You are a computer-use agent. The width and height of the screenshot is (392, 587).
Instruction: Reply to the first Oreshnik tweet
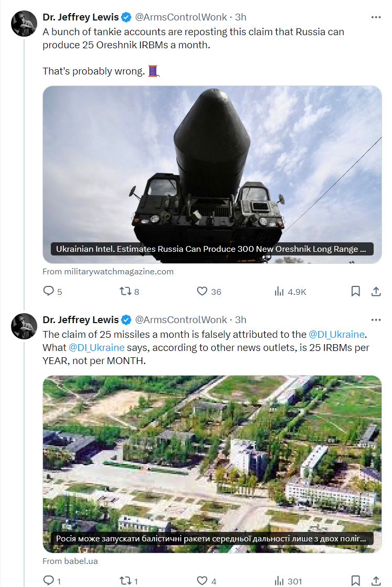[x=49, y=291]
